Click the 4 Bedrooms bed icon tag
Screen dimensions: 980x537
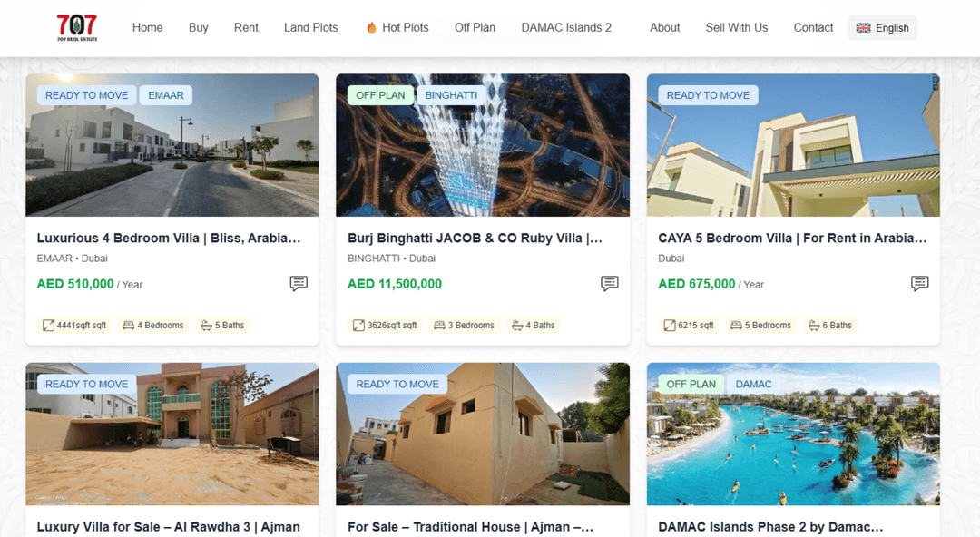point(153,325)
